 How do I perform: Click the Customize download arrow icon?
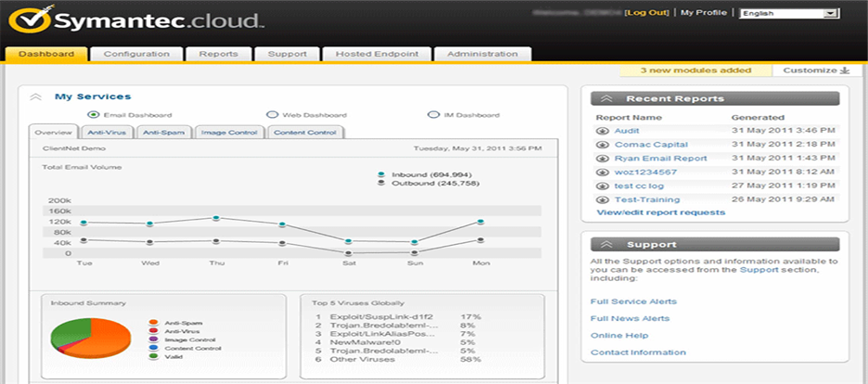845,70
